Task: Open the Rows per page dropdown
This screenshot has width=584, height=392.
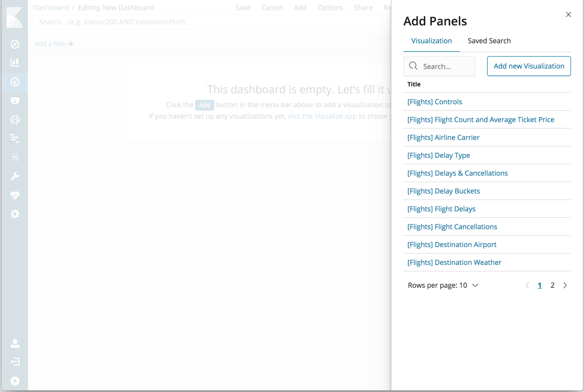Action: click(443, 285)
